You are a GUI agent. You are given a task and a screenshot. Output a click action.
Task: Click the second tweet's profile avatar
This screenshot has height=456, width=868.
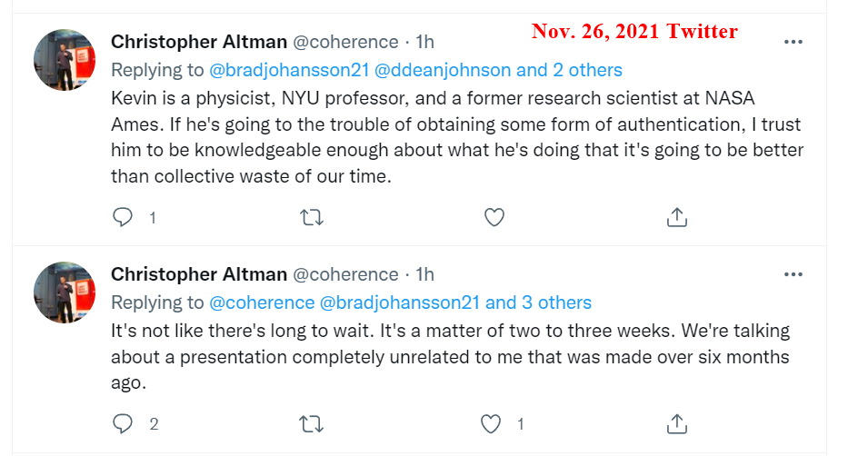tap(65, 292)
